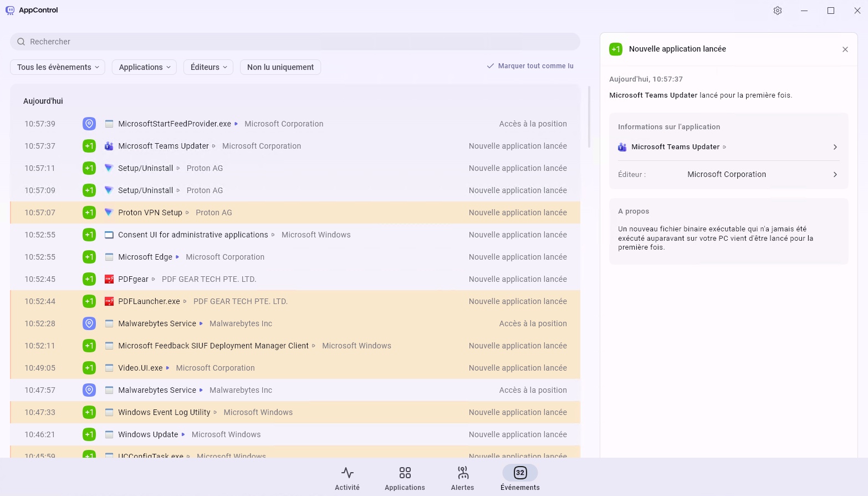Click Microsoft Windows publisher on Feedback SIUF row
Screen dimensions: 868x496
coord(357,346)
